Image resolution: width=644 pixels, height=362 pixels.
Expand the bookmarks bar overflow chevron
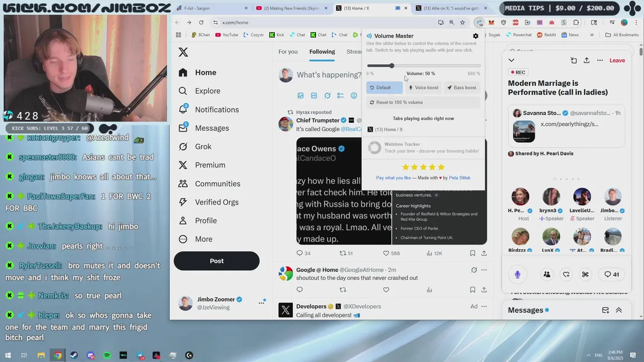[592, 35]
